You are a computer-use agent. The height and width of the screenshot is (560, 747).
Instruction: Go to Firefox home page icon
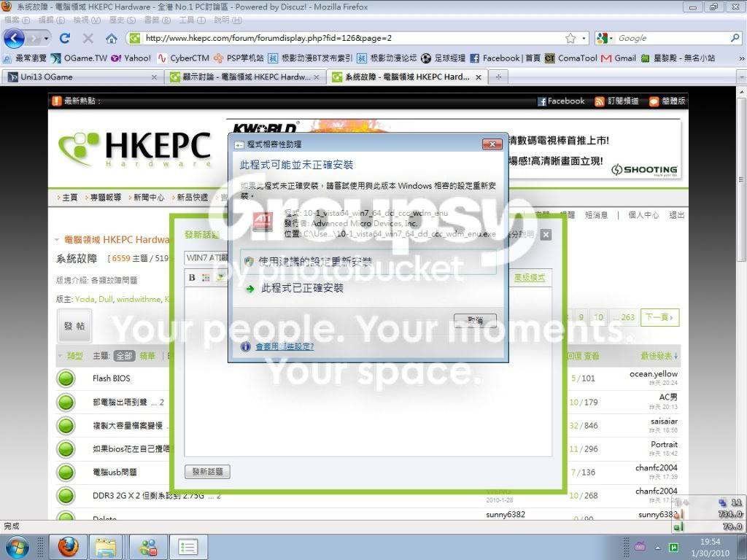coord(112,39)
